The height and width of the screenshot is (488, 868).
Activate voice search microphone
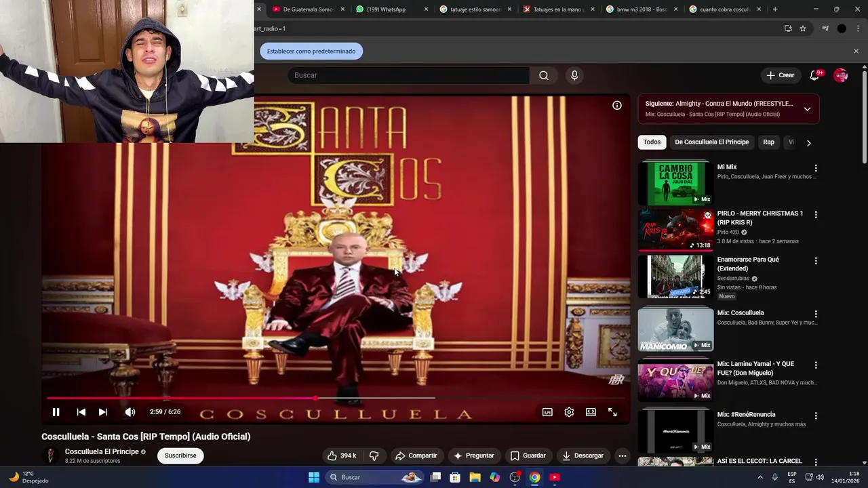click(574, 75)
